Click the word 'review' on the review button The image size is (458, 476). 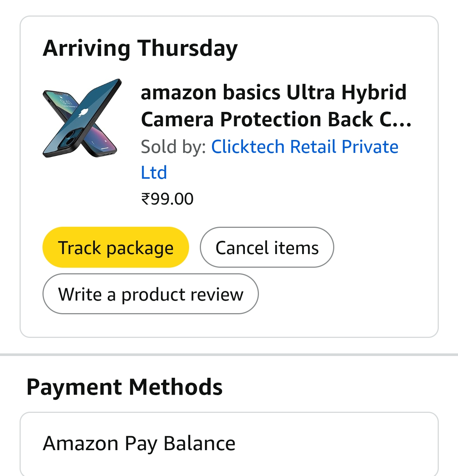219,294
